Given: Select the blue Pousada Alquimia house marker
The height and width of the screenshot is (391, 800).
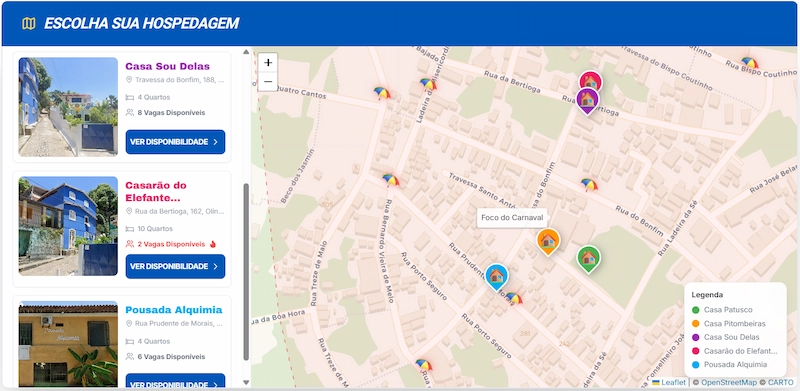Looking at the screenshot, I should click(496, 277).
